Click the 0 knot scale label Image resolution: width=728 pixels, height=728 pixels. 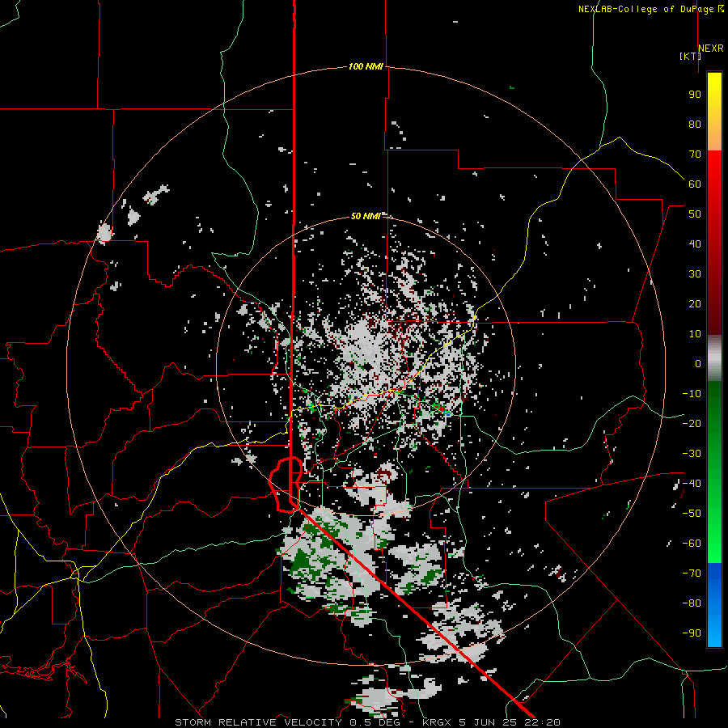pyautogui.click(x=698, y=364)
